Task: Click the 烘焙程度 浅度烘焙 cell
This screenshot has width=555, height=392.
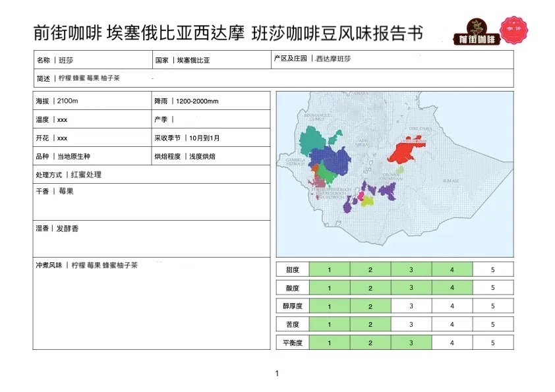Action: tap(211, 156)
